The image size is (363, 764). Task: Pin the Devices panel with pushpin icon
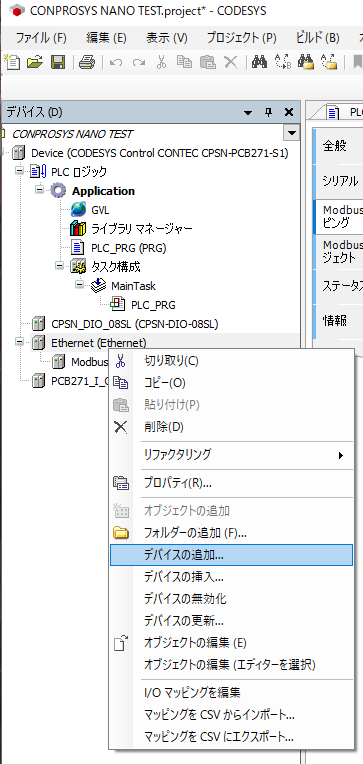(x=268, y=113)
